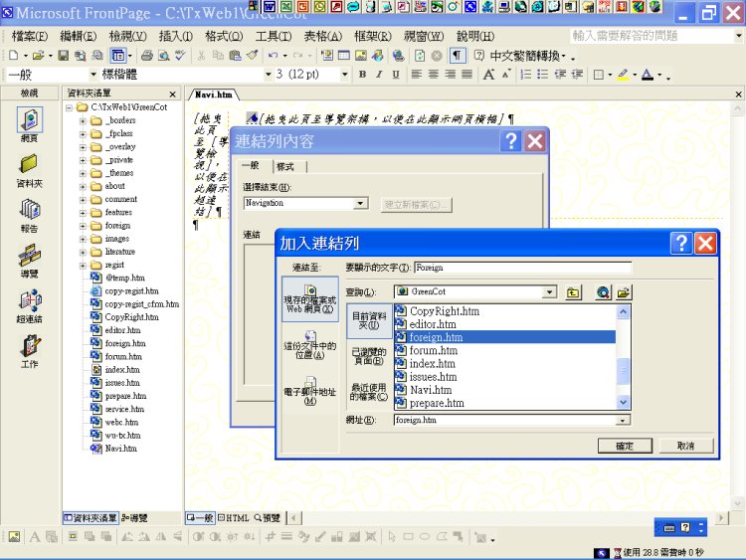Click the font color swatch button
The width and height of the screenshot is (746, 560).
pyautogui.click(x=649, y=75)
